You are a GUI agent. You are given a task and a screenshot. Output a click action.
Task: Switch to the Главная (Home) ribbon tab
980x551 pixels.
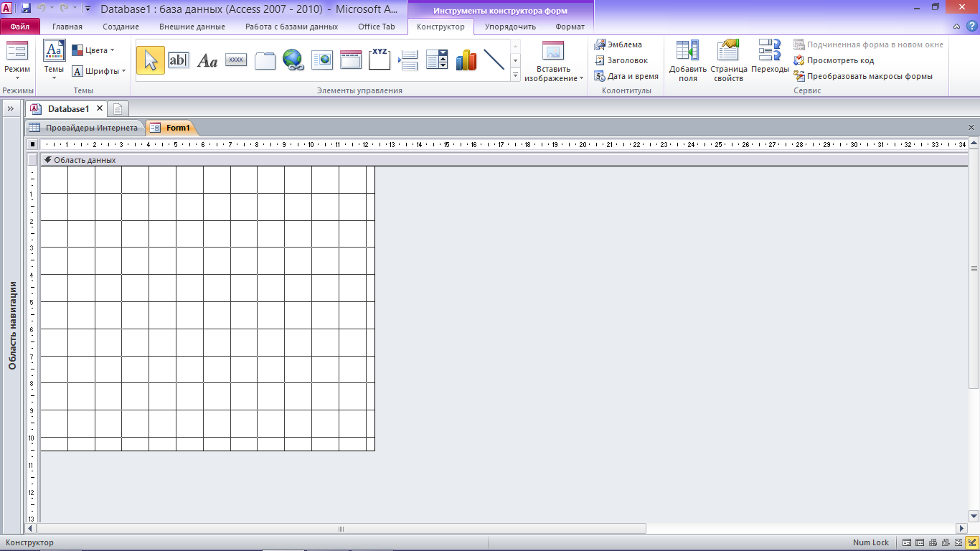(67, 27)
